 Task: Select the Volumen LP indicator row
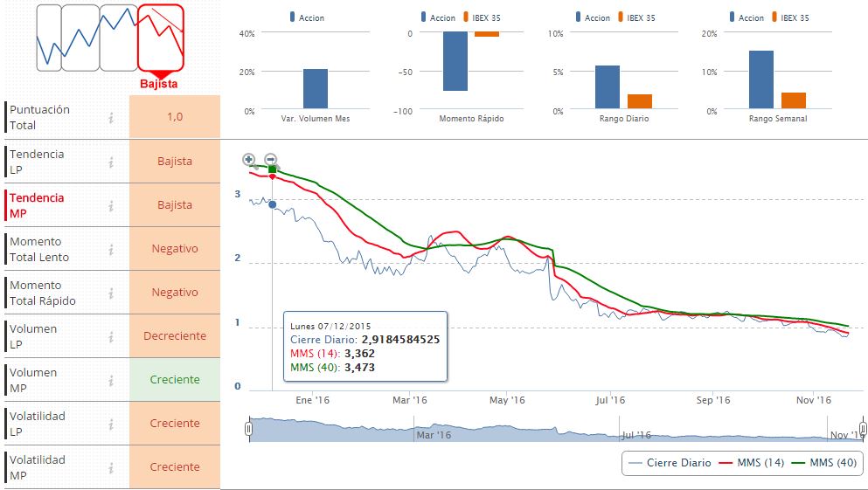[113, 336]
